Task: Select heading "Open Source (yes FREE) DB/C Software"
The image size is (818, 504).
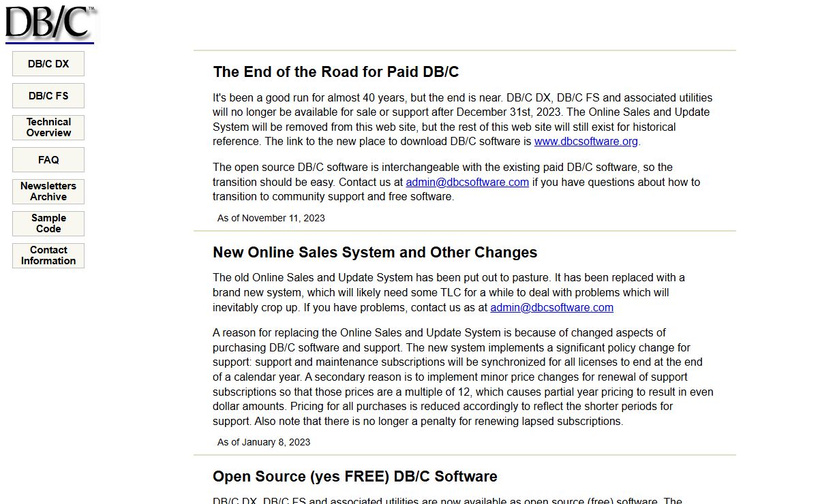Action: 355,477
